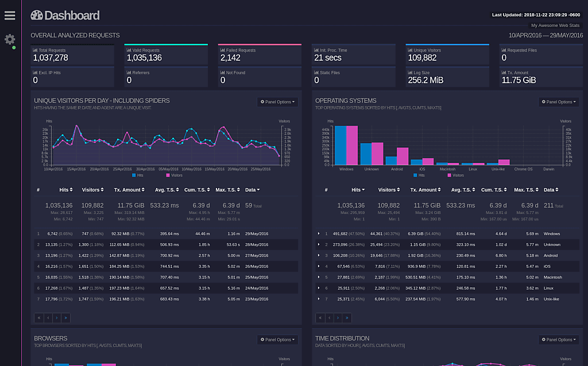Expand the Windows row in Operating Systems
This screenshot has height=366, width=588.
(319, 233)
